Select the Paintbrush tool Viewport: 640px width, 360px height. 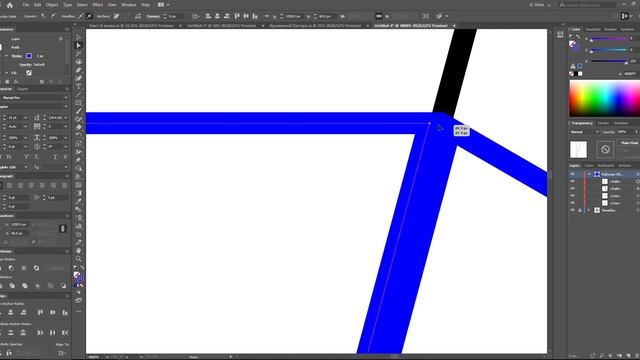point(78,111)
